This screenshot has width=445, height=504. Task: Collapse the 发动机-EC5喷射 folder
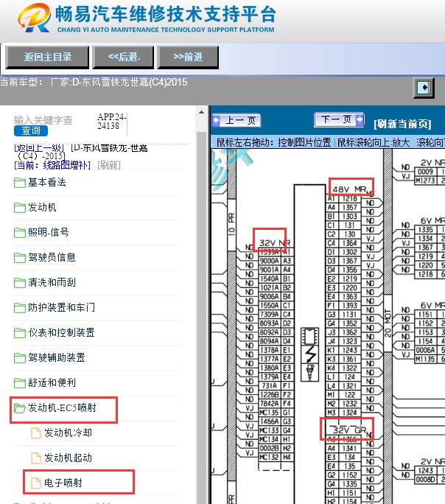click(62, 407)
